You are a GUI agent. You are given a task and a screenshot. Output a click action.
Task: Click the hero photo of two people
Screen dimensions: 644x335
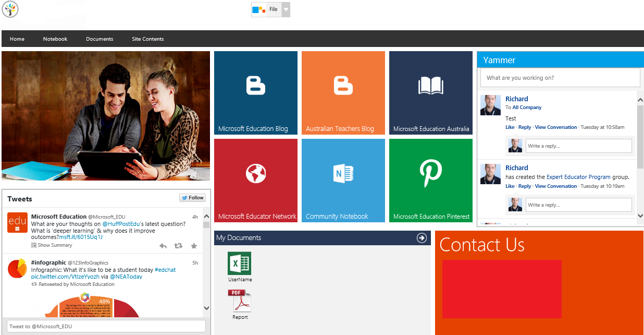coord(106,116)
